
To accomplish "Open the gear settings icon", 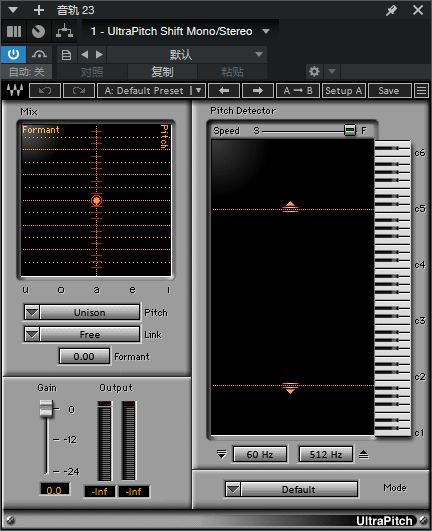I will click(314, 71).
